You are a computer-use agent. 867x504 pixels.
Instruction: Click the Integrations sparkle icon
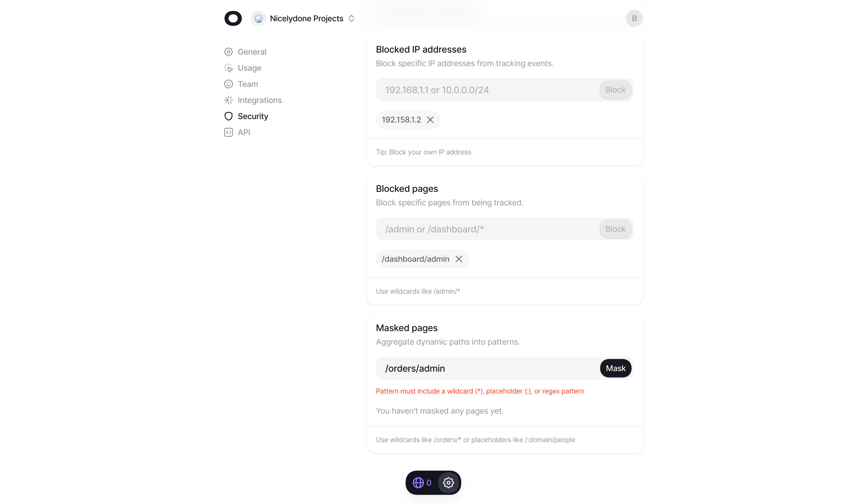click(x=228, y=100)
